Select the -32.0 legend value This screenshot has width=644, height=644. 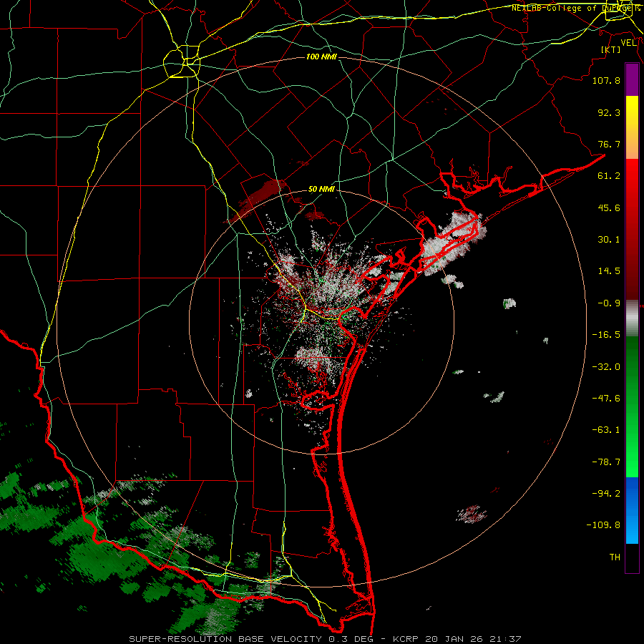[x=606, y=366]
